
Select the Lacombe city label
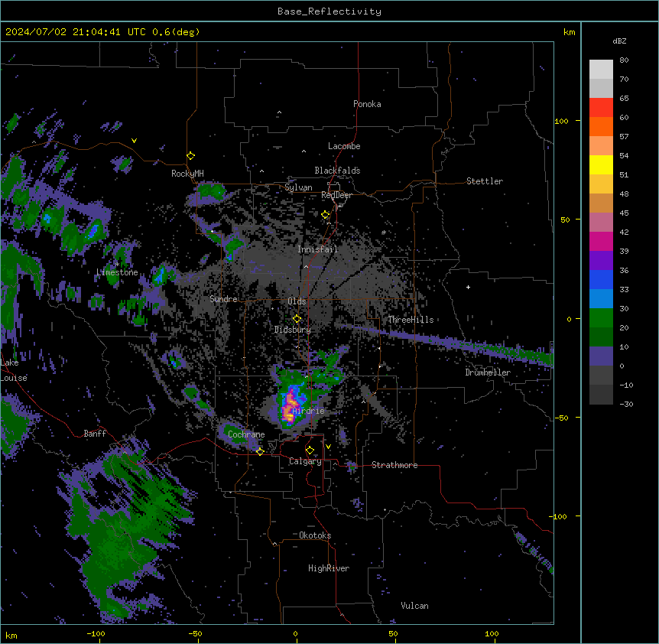point(344,146)
